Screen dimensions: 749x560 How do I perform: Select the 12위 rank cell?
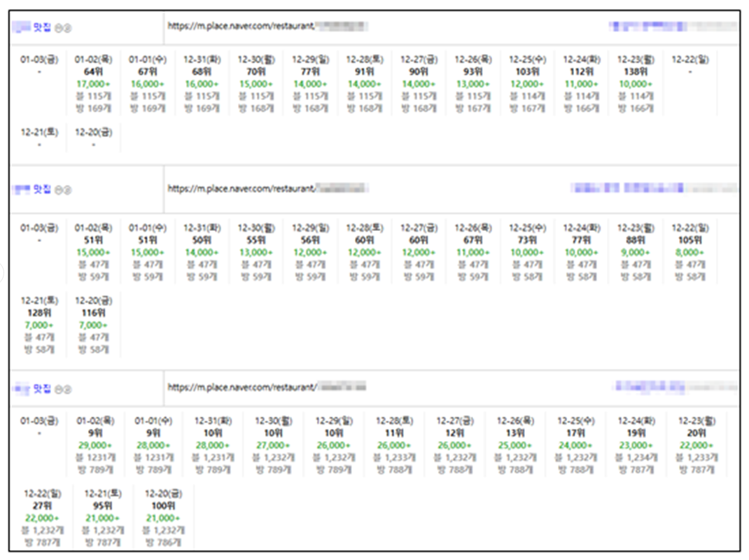coord(455,433)
